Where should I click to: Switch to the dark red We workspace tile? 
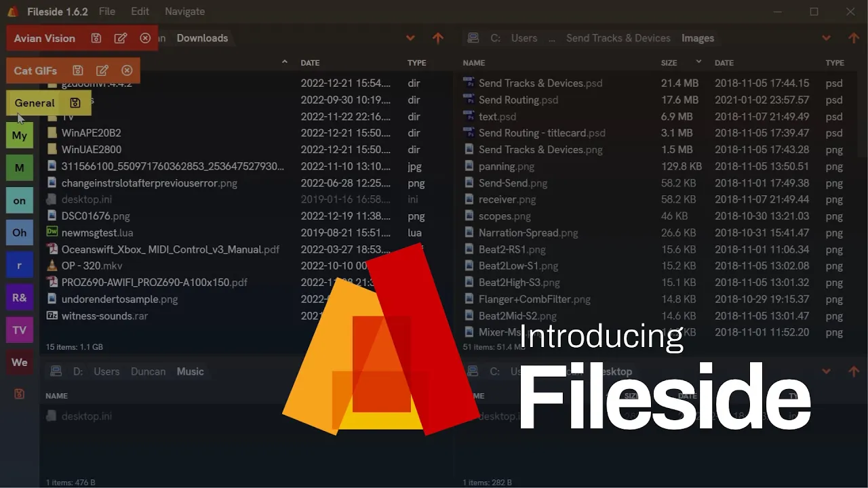tap(20, 363)
